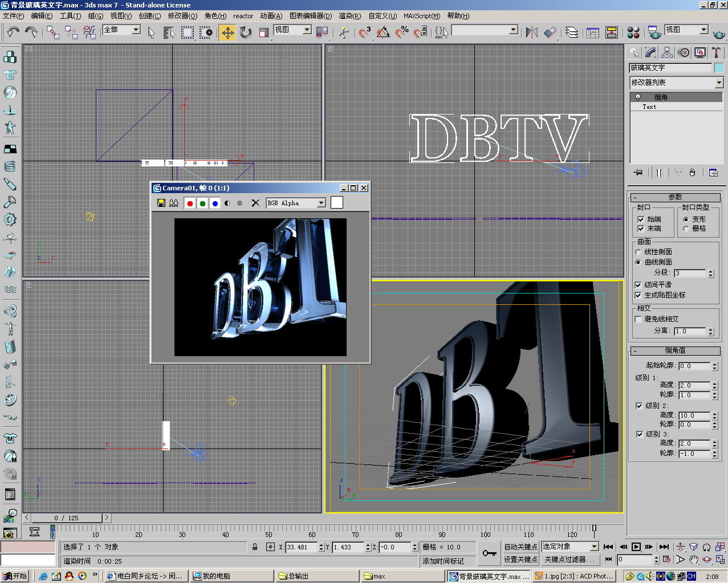This screenshot has height=583, width=728.
Task: Click the 关键点过滤器 key filters button
Action: pyautogui.click(x=569, y=560)
